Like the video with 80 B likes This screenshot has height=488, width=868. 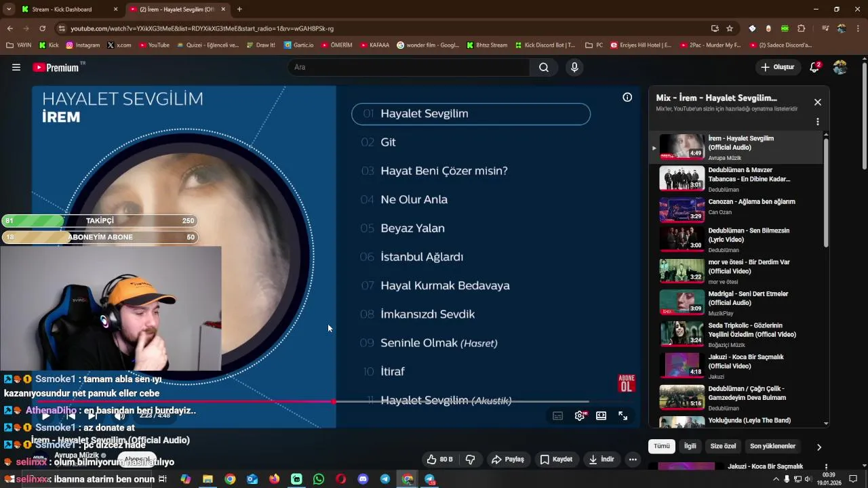point(439,460)
